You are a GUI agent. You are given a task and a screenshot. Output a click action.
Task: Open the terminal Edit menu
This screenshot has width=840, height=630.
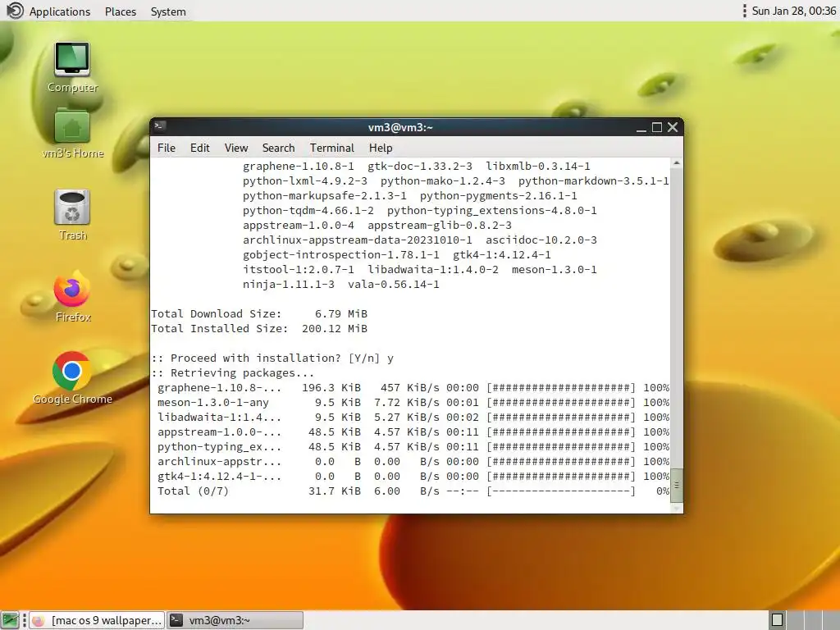(200, 148)
